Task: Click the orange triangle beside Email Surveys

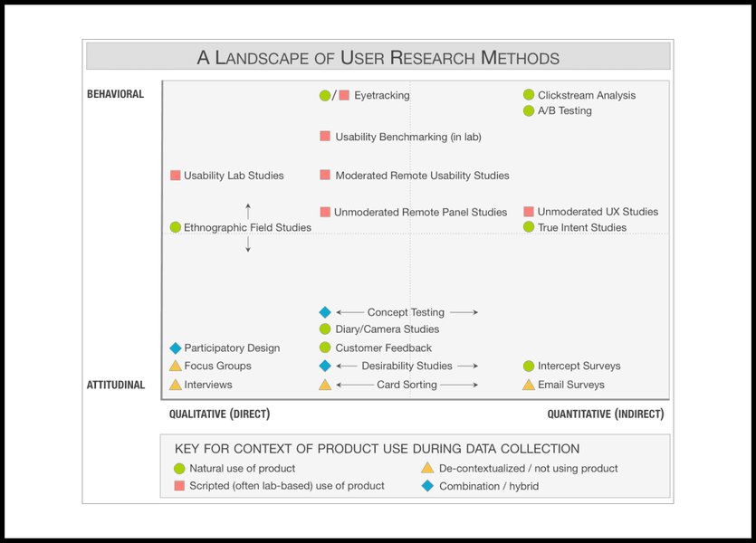Action: pos(529,385)
